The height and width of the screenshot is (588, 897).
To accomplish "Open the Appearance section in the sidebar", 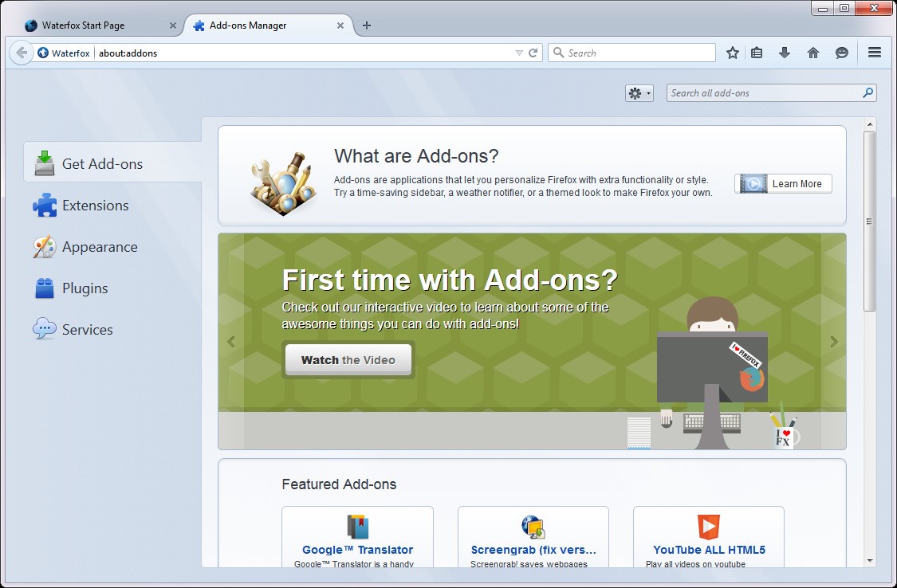I will tap(100, 247).
